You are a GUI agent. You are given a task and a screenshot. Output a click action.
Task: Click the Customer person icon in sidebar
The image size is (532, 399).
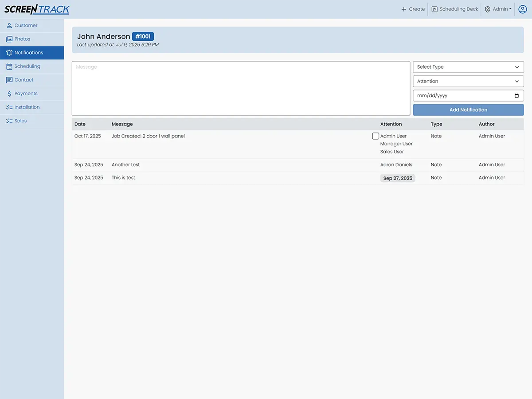click(9, 26)
